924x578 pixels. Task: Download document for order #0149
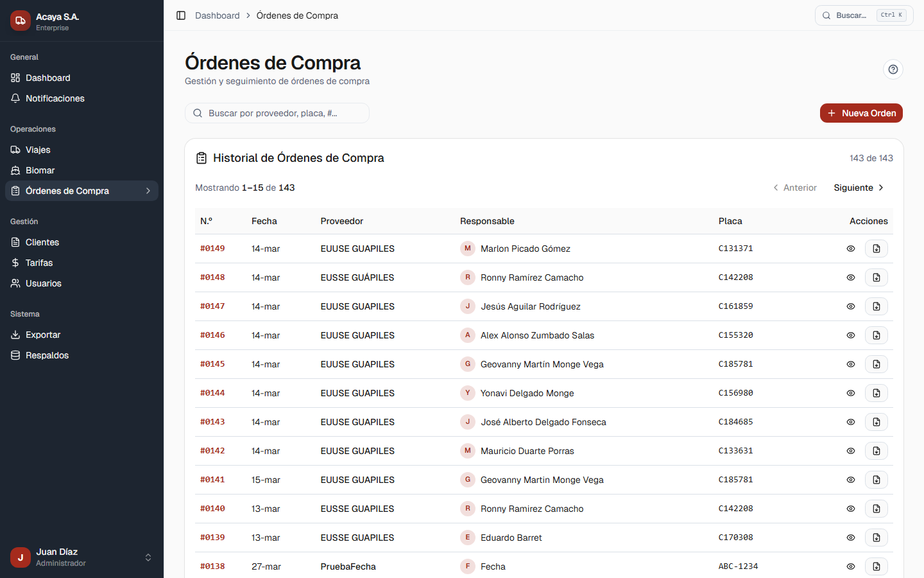point(876,249)
